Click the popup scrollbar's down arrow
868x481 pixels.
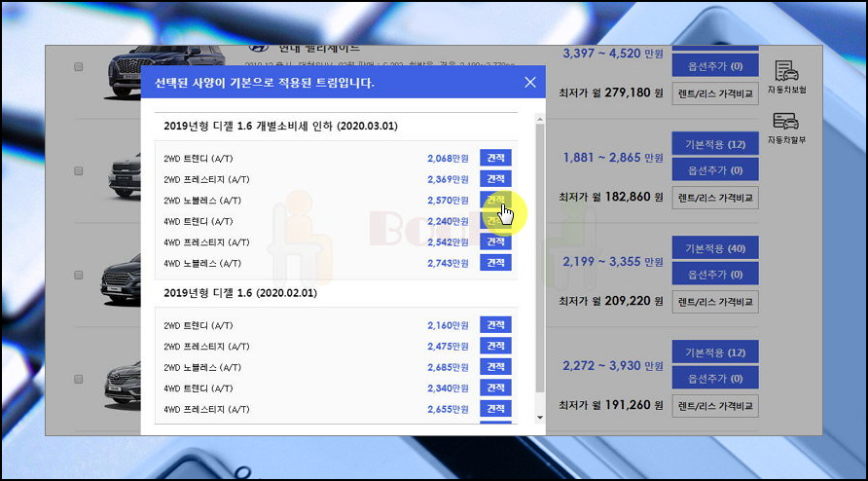point(540,418)
